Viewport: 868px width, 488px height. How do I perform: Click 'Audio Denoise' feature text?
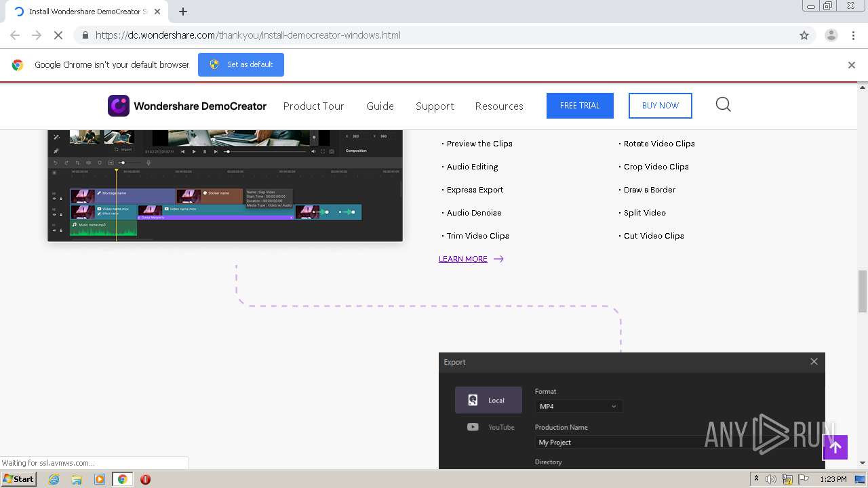coord(474,213)
